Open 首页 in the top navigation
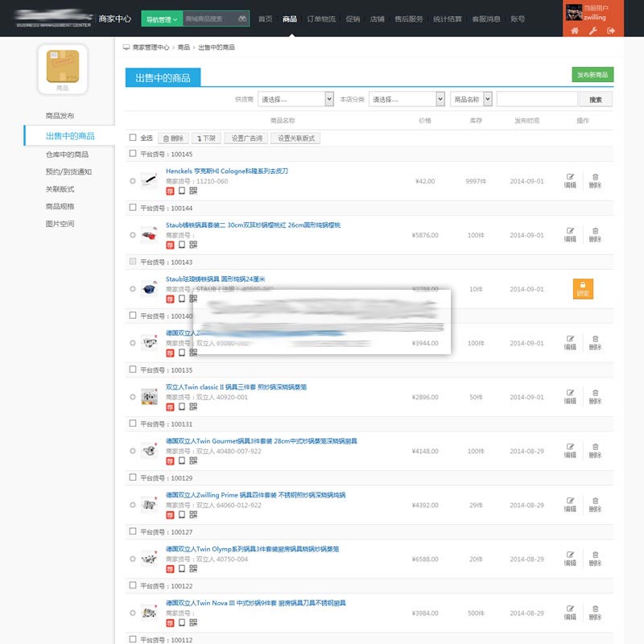 point(266,19)
